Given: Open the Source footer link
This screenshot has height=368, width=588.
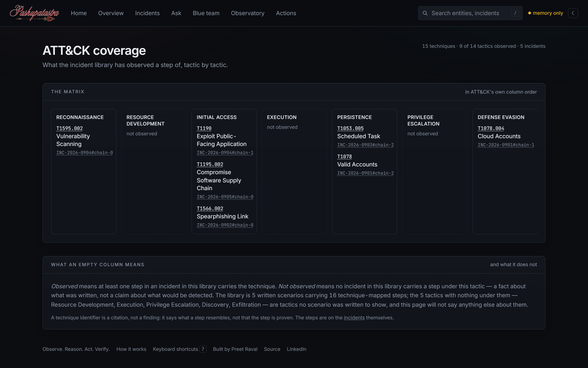Looking at the screenshot, I should click(x=272, y=349).
